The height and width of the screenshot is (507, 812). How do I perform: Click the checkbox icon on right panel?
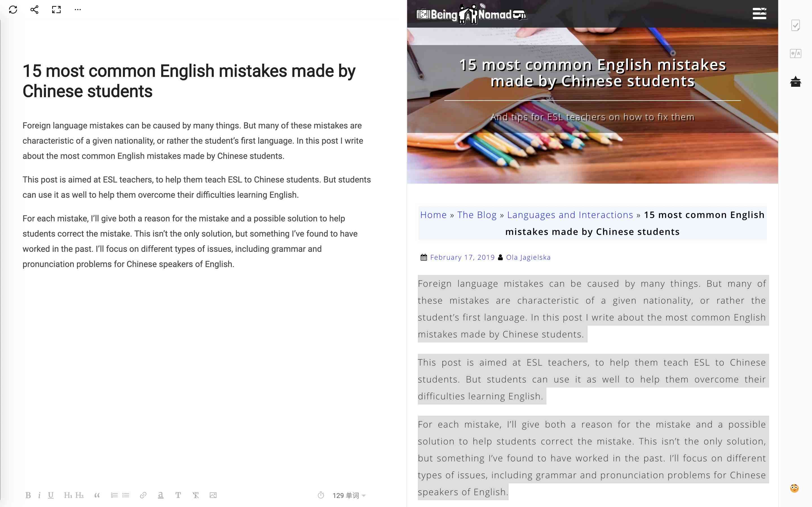click(796, 25)
